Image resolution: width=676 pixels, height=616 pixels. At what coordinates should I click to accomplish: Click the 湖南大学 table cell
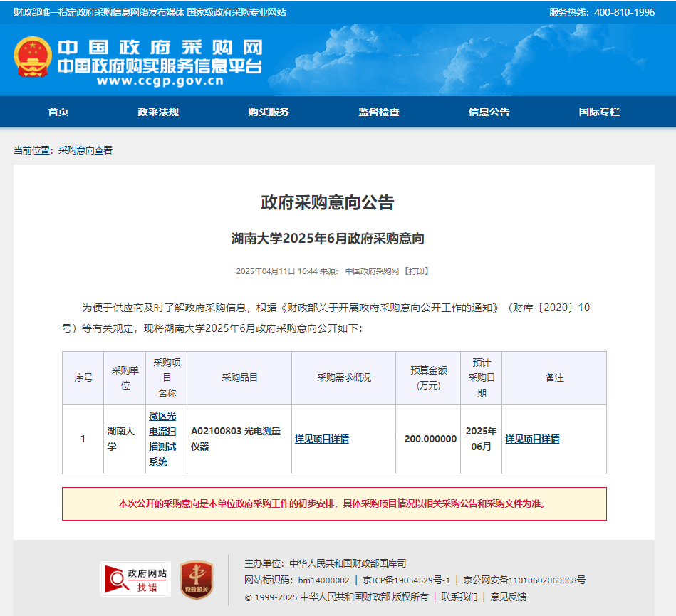click(125, 439)
